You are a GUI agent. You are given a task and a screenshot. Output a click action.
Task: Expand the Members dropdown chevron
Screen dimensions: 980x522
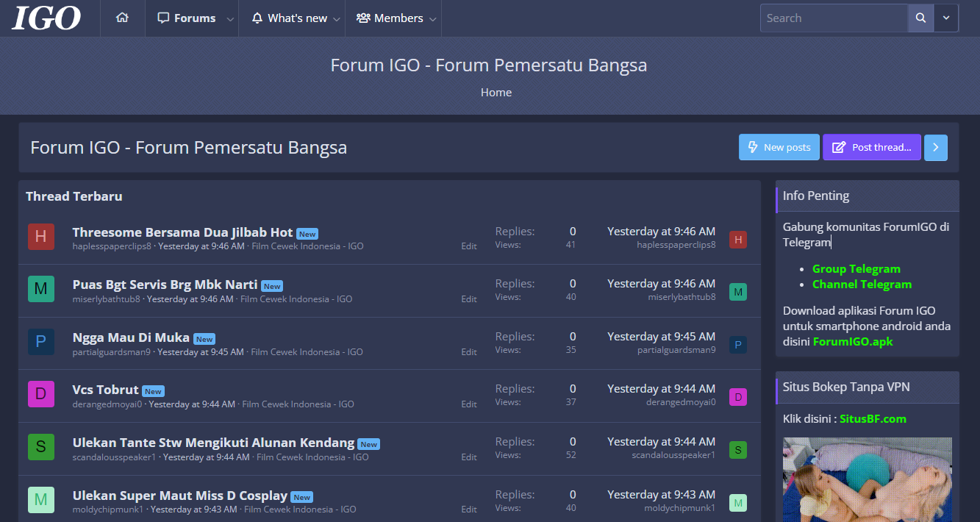click(x=433, y=19)
